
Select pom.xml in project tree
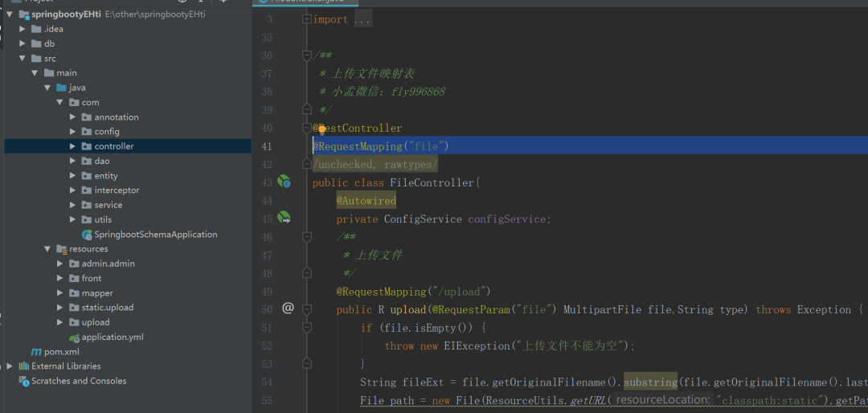pos(61,352)
